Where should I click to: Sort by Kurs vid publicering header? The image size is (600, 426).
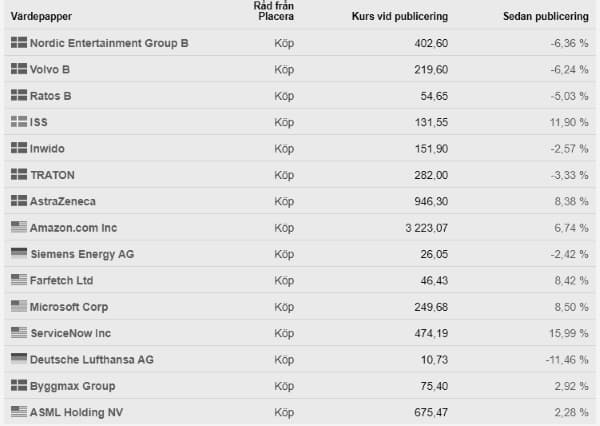tap(400, 16)
